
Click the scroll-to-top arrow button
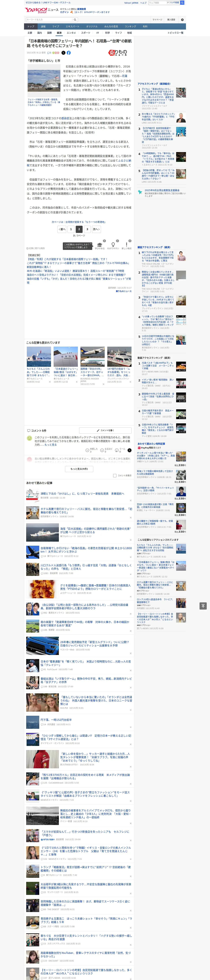(x=203, y=606)
